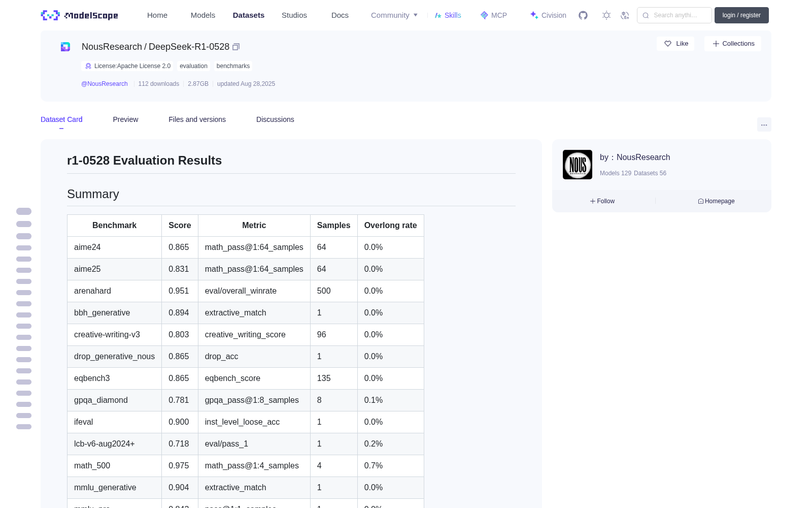
Task: Open the MCP nav item
Action: [493, 15]
